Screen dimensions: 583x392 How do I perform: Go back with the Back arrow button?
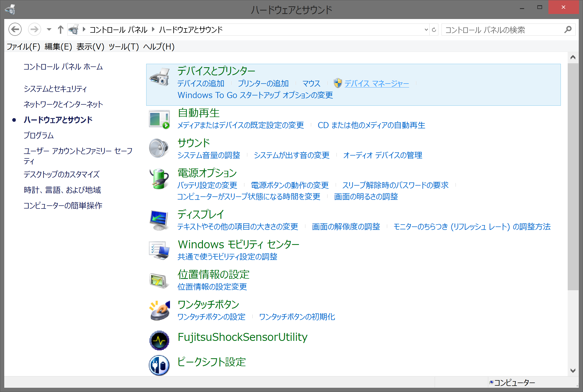15,29
